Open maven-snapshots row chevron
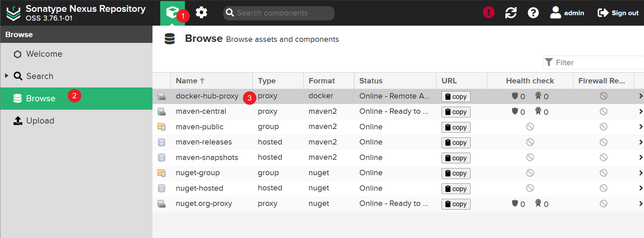The image size is (644, 238). (641, 157)
